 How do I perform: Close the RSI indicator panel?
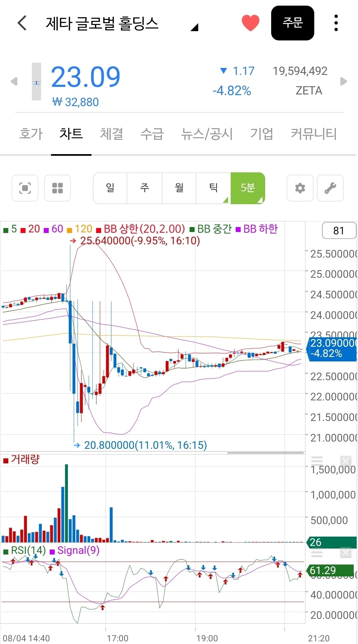(x=346, y=553)
